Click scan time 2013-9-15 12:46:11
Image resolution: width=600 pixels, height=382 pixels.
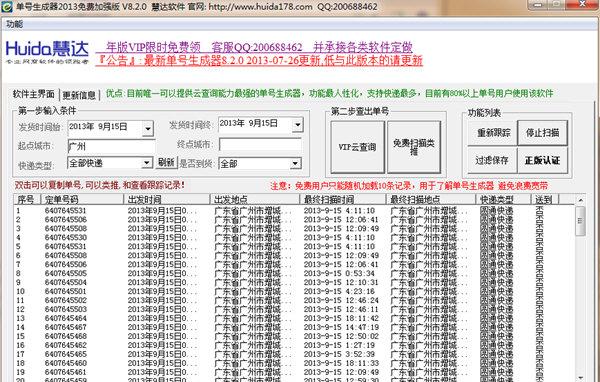tap(341, 309)
